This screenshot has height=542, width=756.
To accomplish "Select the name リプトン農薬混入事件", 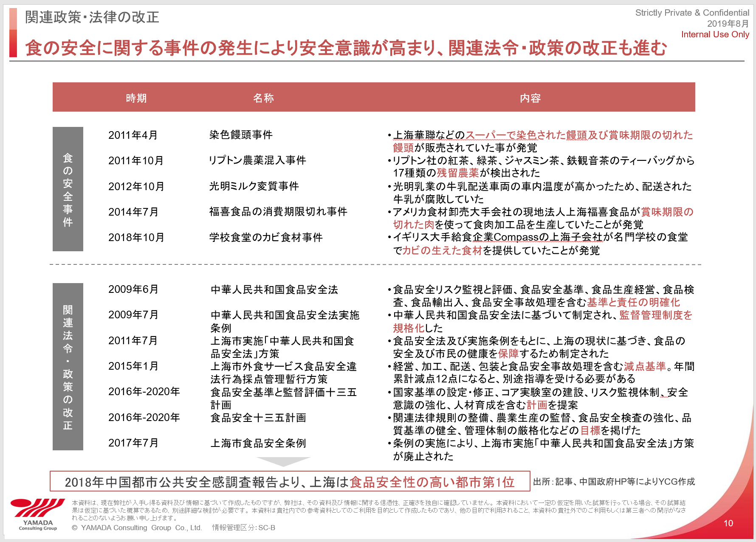I will pyautogui.click(x=257, y=160).
